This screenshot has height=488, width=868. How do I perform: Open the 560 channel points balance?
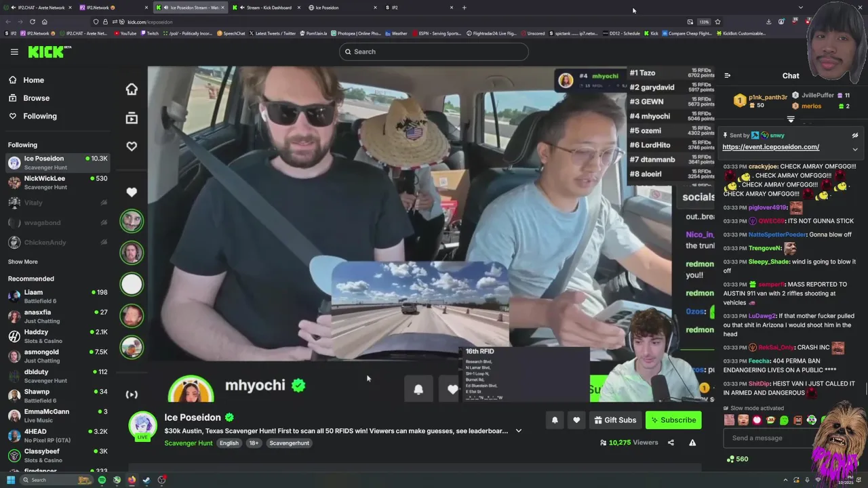[737, 459]
